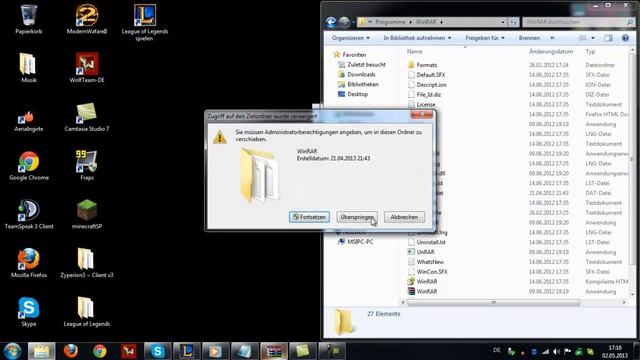Image resolution: width=640 pixels, height=360 pixels.
Task: Open Explorer help question mark icon
Action: point(625,38)
